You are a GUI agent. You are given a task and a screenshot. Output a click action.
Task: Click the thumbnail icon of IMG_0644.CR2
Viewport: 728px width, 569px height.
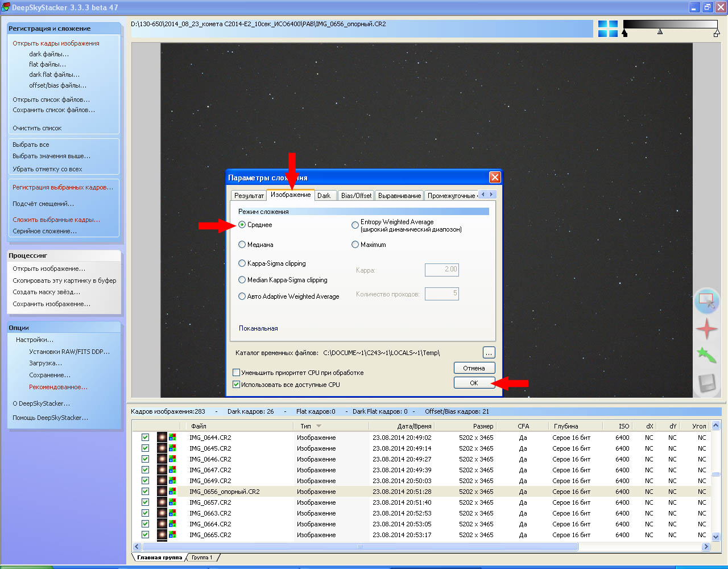click(x=162, y=438)
